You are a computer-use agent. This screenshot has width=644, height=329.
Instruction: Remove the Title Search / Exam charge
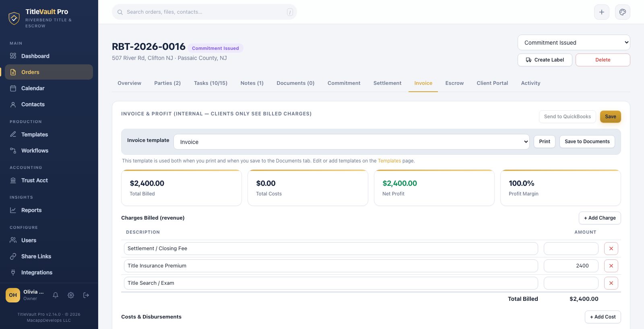[x=611, y=283]
